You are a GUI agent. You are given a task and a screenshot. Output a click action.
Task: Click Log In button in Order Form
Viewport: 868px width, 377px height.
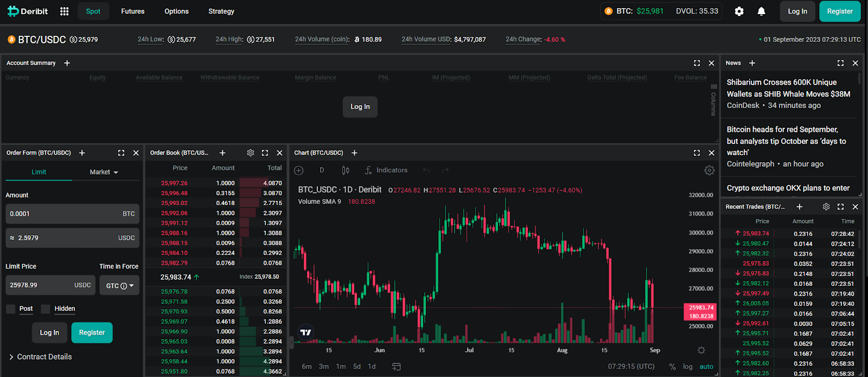tap(49, 333)
